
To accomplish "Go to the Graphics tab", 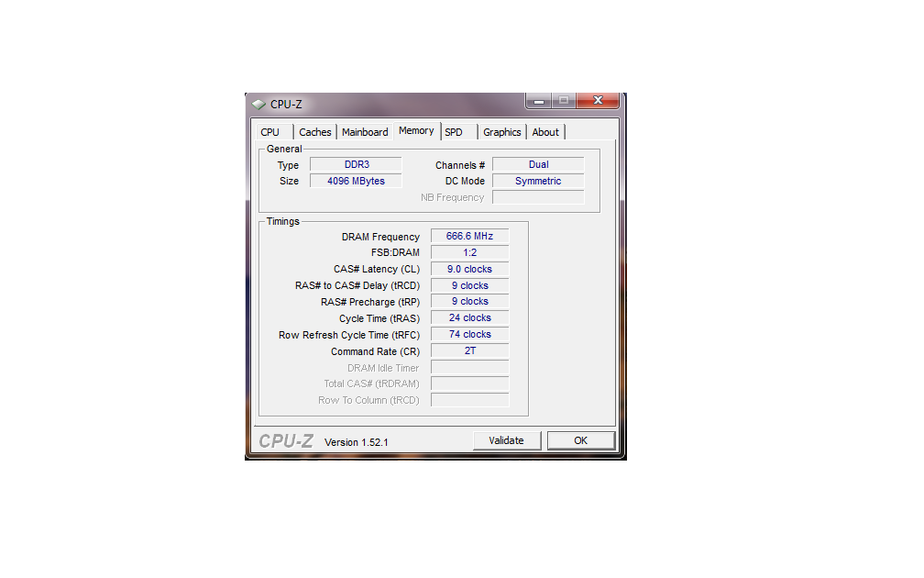I will click(x=502, y=132).
